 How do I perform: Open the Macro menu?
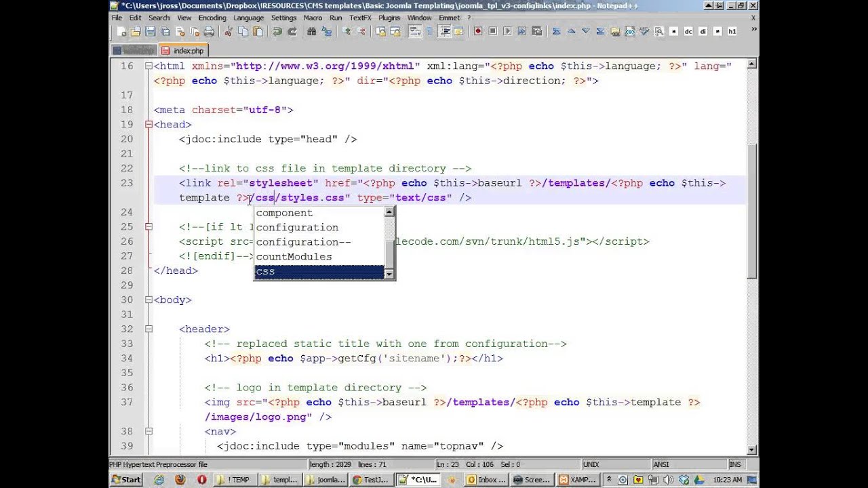pyautogui.click(x=313, y=18)
